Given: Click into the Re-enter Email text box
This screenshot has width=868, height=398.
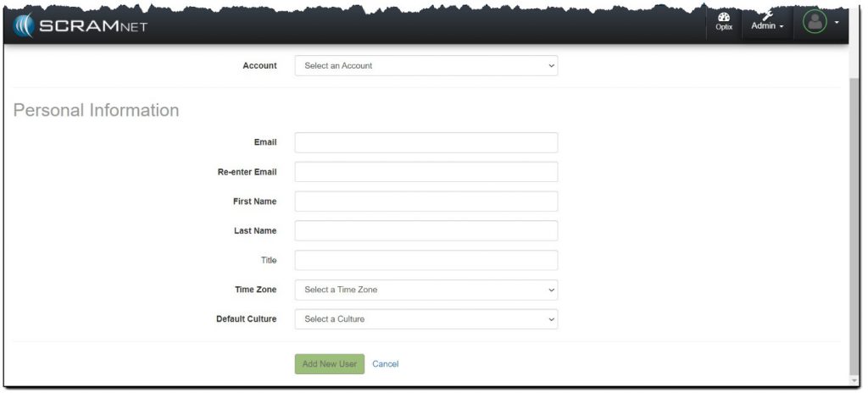Looking at the screenshot, I should [426, 172].
